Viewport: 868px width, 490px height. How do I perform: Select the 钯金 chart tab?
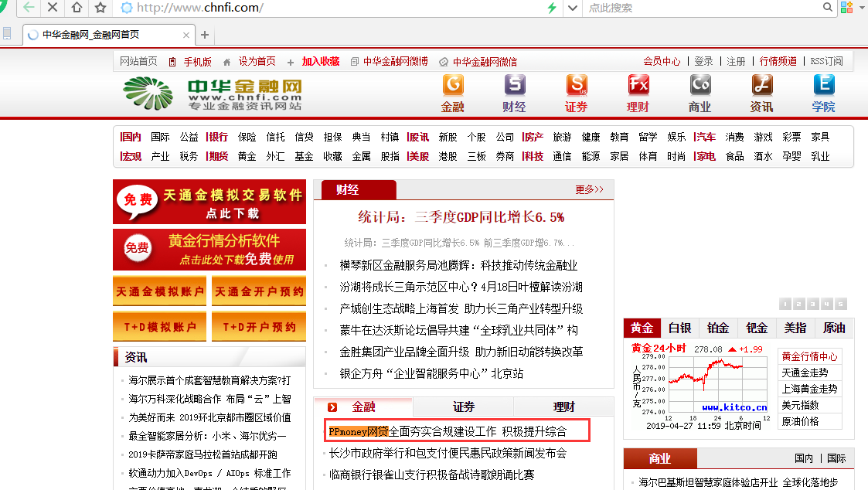click(x=757, y=328)
